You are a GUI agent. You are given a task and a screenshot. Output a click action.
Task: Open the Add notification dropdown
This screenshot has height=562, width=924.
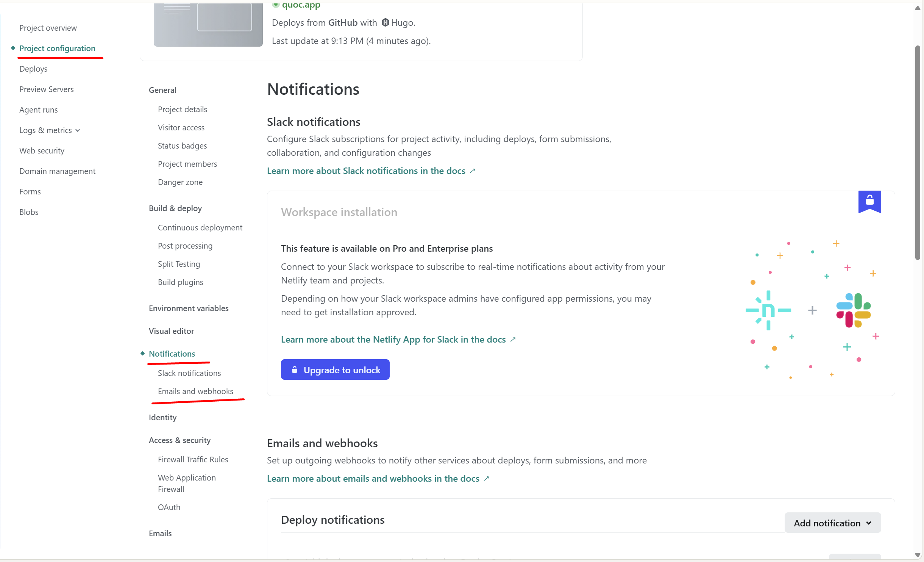(832, 523)
